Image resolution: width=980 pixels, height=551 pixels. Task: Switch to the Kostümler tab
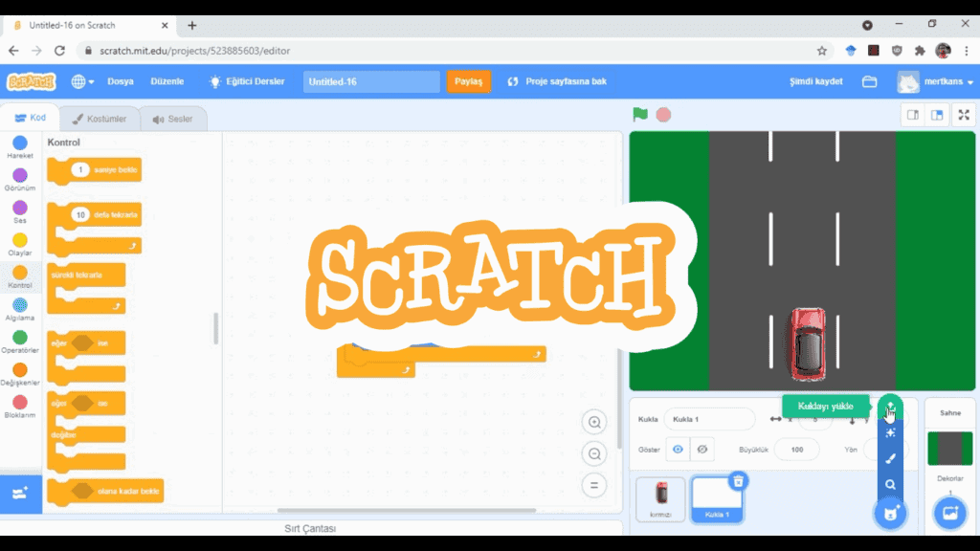pos(99,119)
